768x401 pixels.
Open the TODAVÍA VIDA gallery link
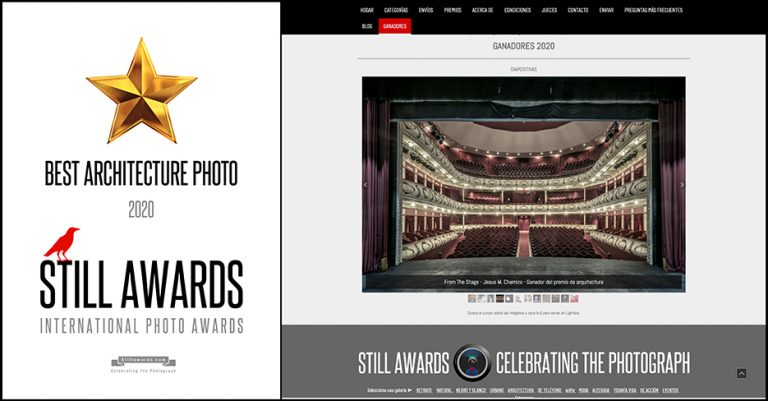coord(625,390)
